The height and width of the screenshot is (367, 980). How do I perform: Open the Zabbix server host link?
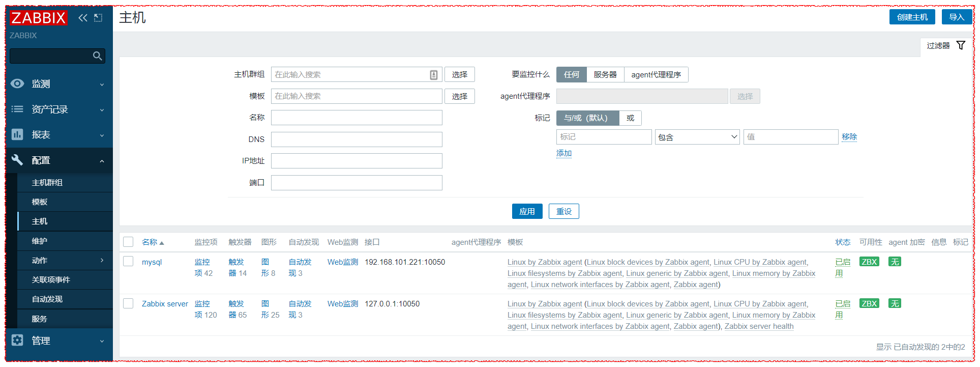tap(165, 303)
